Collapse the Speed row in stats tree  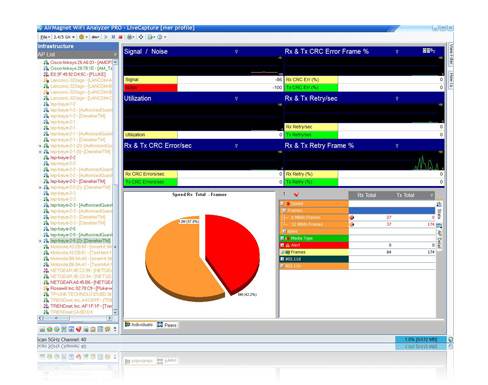pyautogui.click(x=282, y=203)
